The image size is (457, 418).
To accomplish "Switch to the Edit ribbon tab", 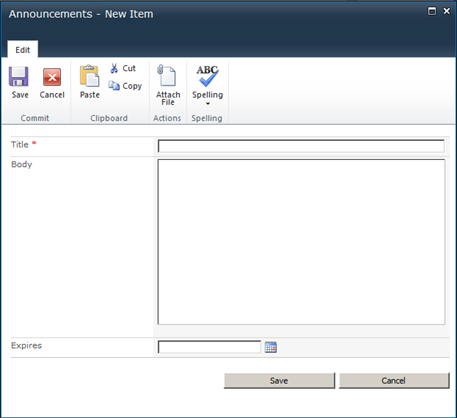I will tap(23, 49).
